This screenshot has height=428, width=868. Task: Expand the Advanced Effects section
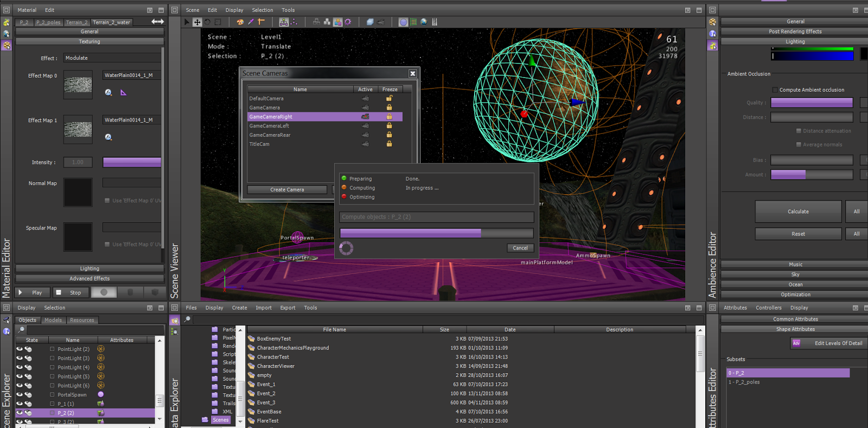pyautogui.click(x=90, y=279)
